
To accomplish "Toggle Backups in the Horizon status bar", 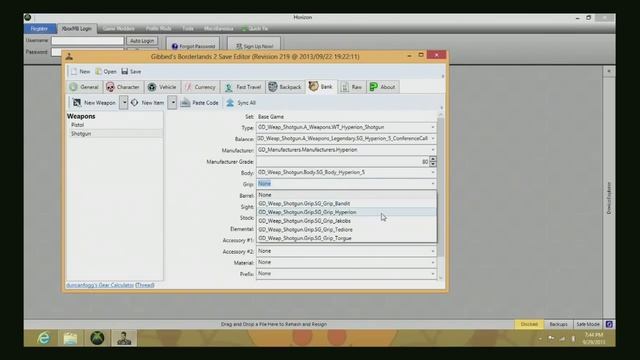I will tap(558, 324).
